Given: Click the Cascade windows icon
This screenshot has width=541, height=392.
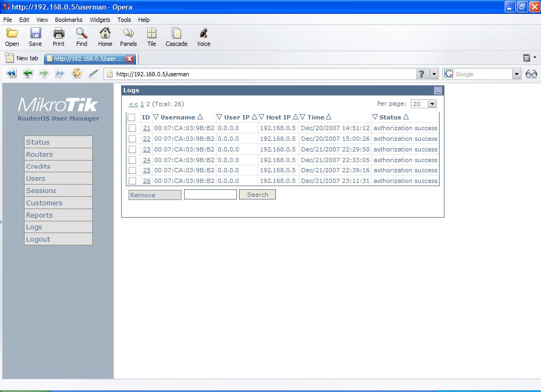Looking at the screenshot, I should click(176, 33).
